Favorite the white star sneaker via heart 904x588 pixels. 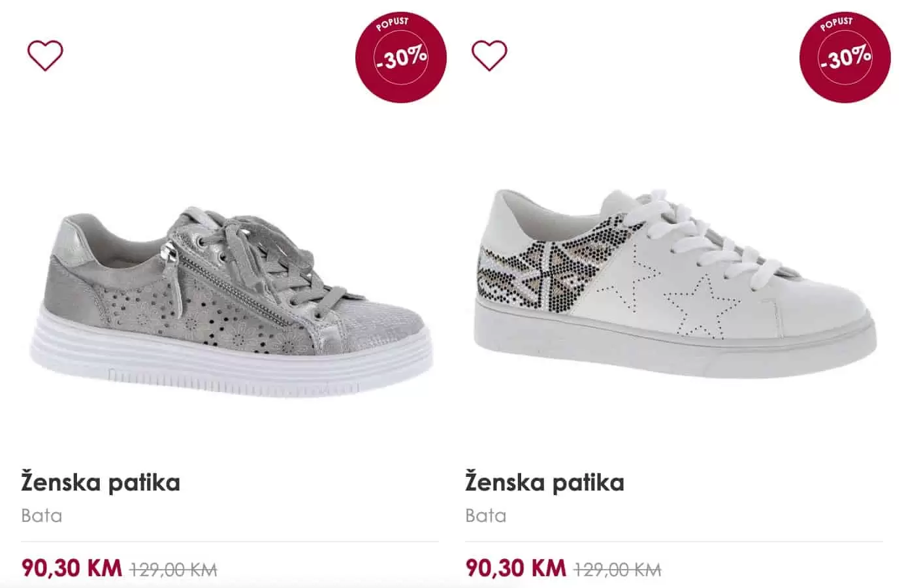[489, 56]
